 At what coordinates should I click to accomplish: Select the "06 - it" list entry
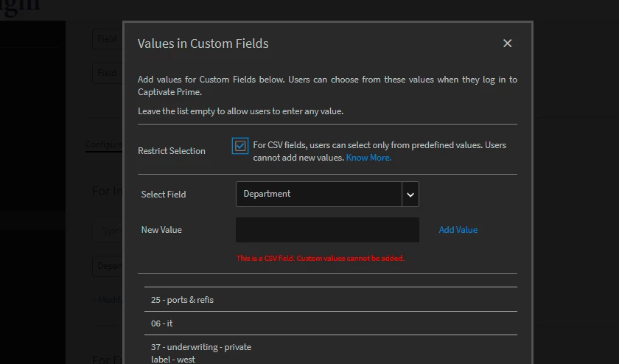(162, 323)
